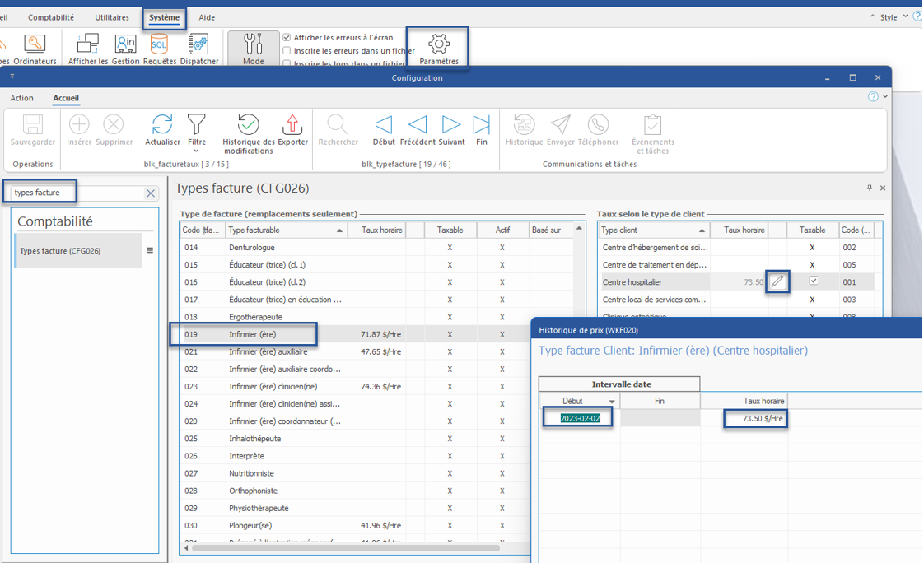Clear the types facture search box
The width and height of the screenshot is (924, 563).
(151, 193)
